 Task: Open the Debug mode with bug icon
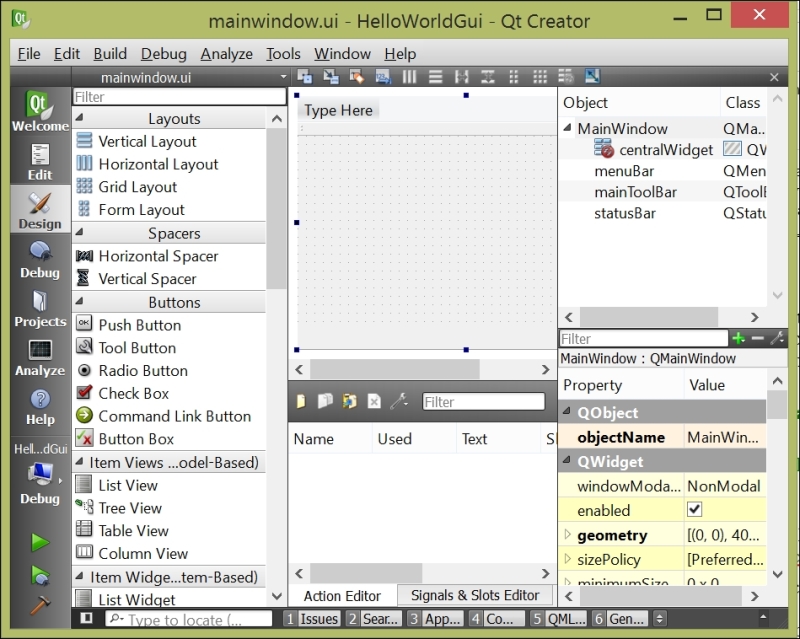click(x=40, y=260)
